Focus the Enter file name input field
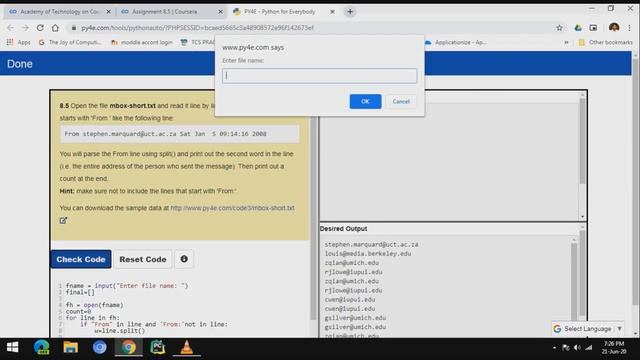This screenshot has width=640, height=360. point(320,76)
